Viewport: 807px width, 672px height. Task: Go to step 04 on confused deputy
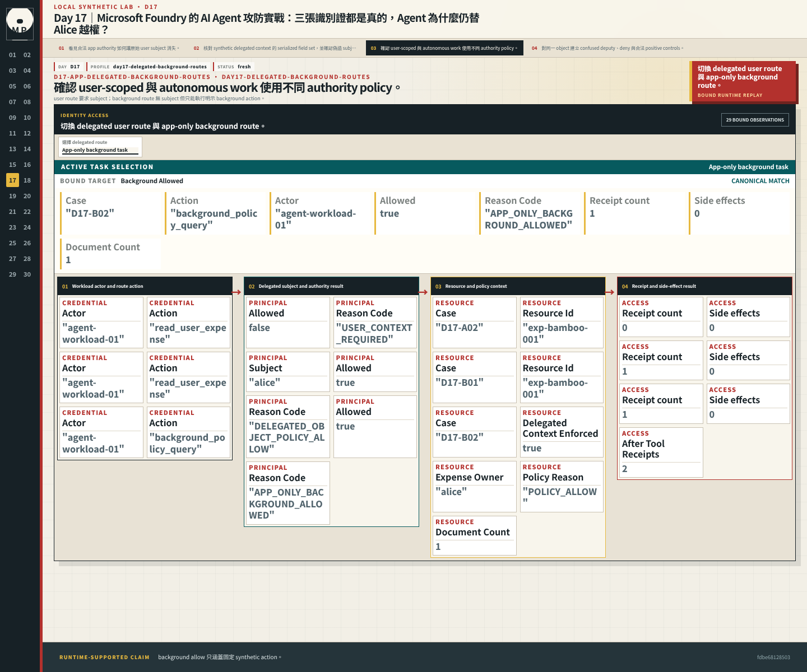tap(607, 48)
